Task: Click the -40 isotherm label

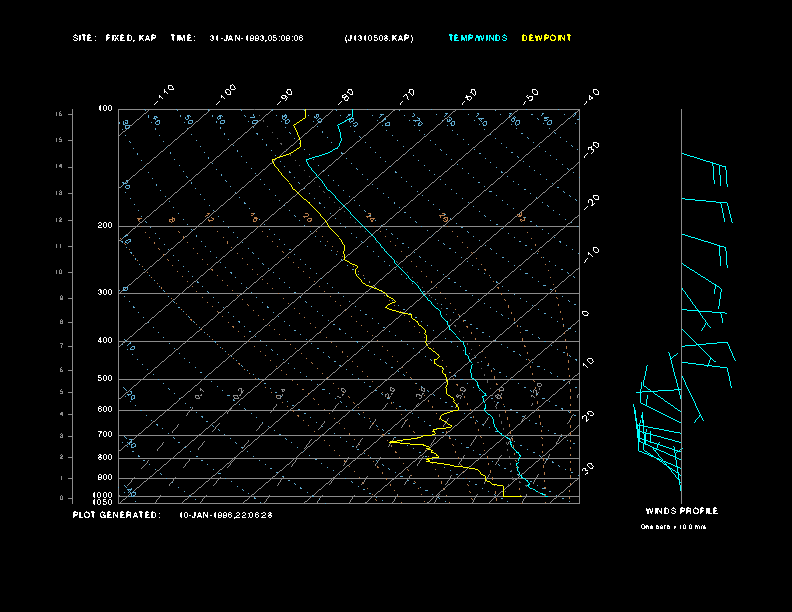Action: coord(592,97)
